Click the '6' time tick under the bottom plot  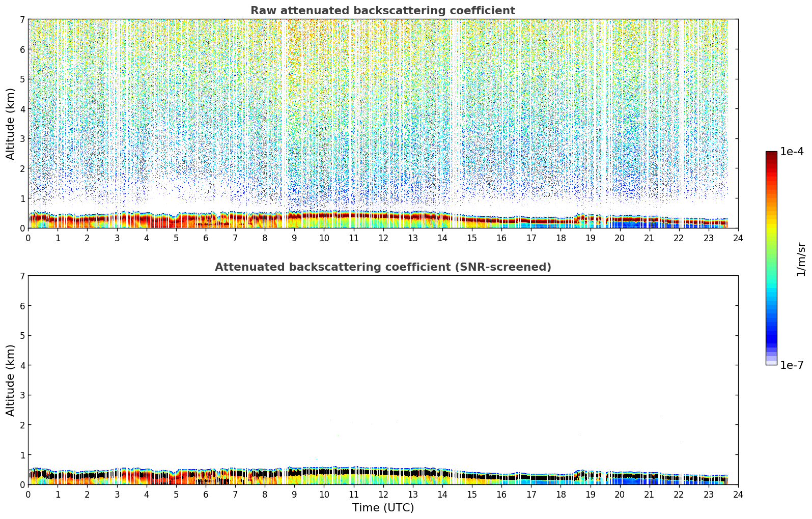click(206, 494)
